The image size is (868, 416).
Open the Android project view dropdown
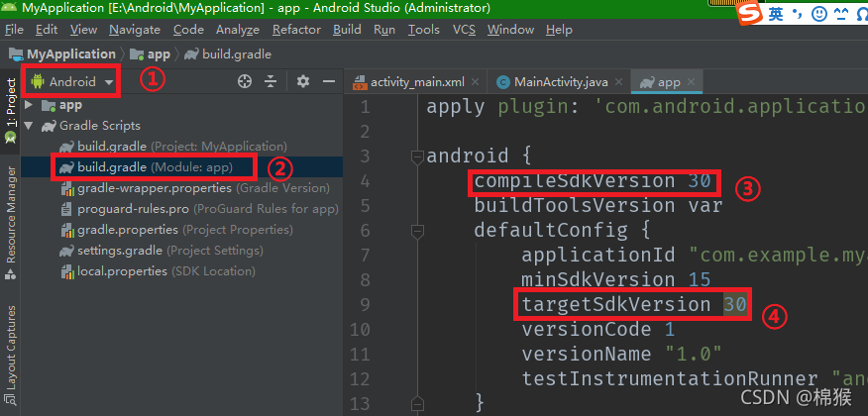pos(73,82)
